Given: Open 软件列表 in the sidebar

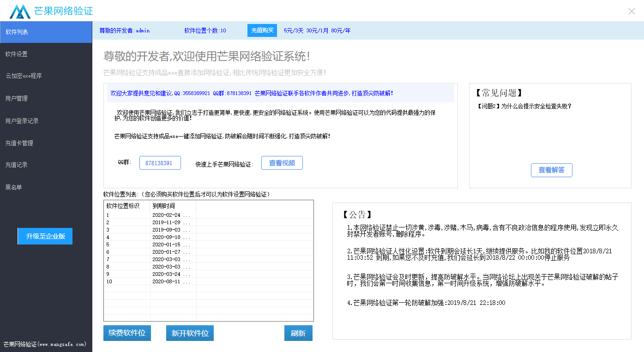Looking at the screenshot, I should [46, 32].
